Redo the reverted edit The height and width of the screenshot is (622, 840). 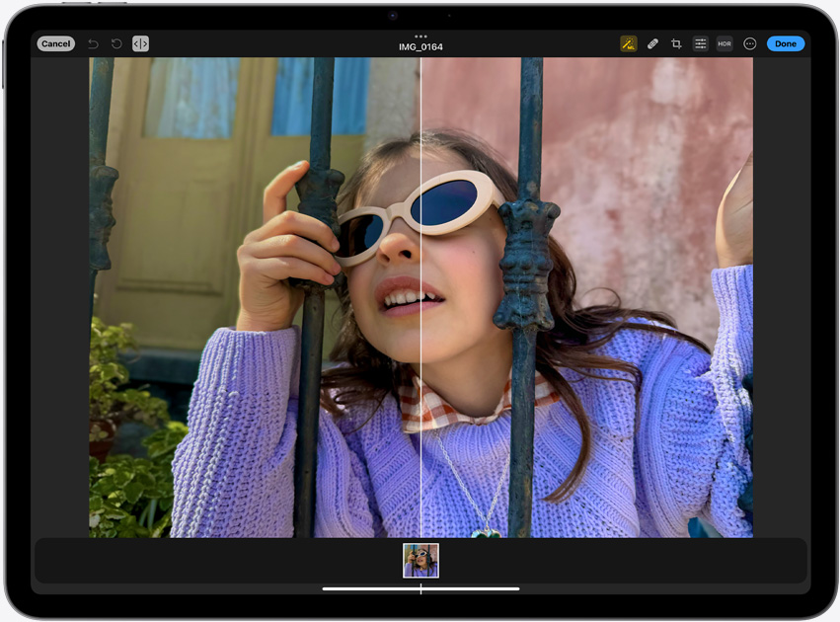(116, 43)
